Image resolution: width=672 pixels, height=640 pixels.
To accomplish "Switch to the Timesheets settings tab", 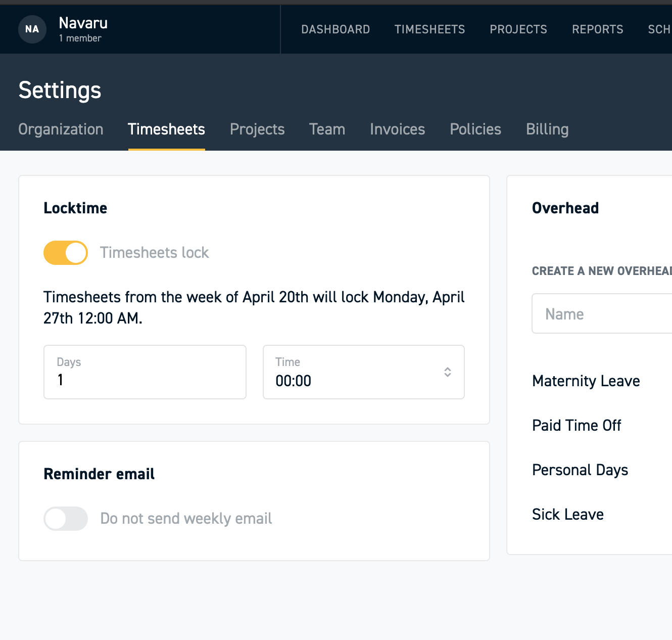I will point(166,129).
